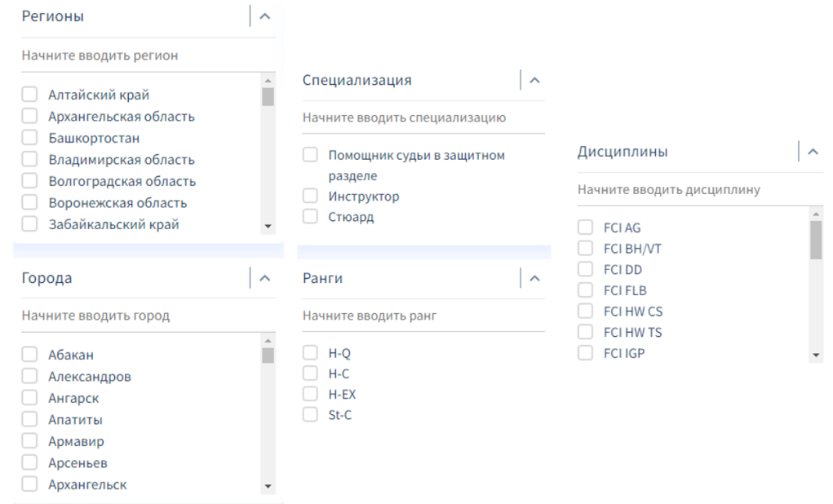Viewport: 833px width, 504px height.
Task: Collapse the Регионы filter panel
Action: tap(264, 16)
